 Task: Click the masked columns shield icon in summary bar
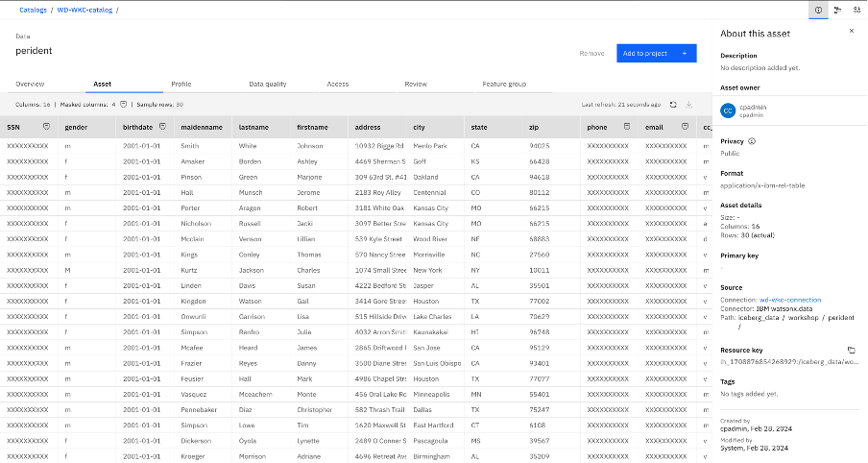click(123, 104)
